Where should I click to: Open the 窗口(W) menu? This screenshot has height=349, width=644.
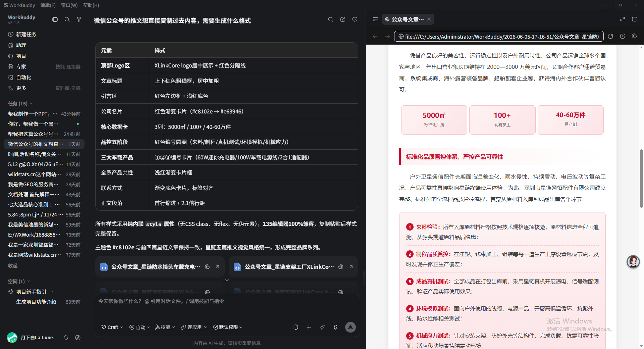pos(69,5)
